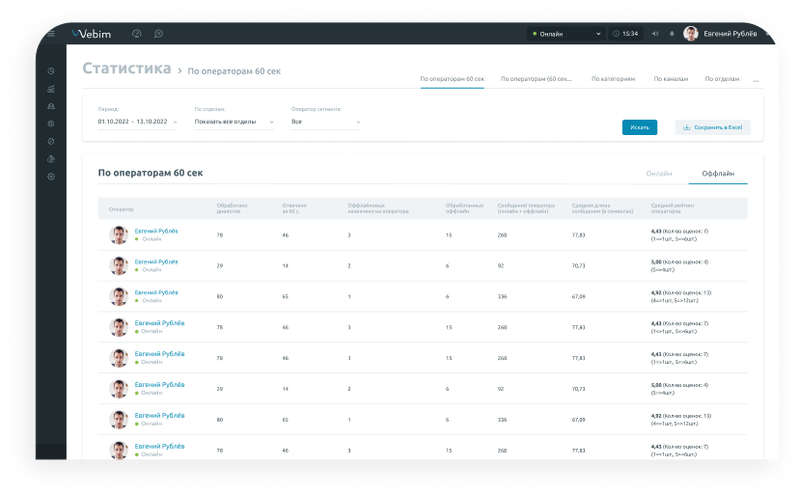Open the Евгений Рублёв user menu in the top bar
This screenshot has height=493, width=800.
click(730, 34)
